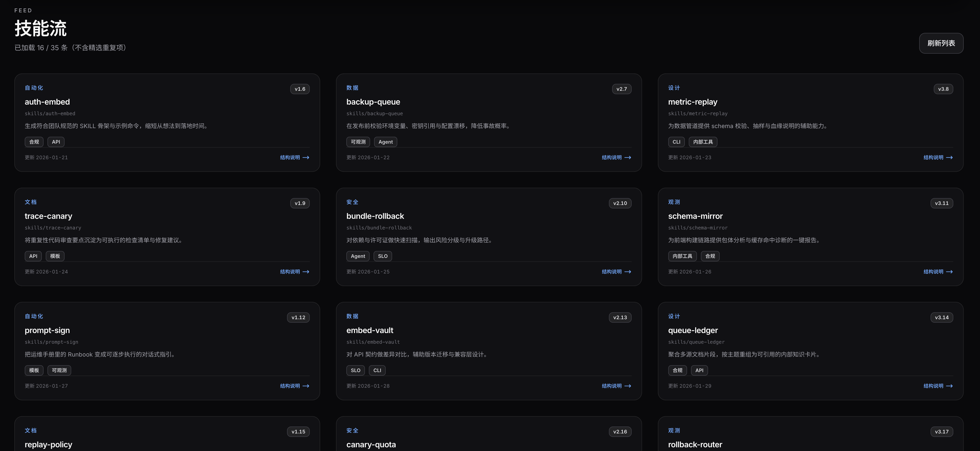Click 自动化 category label on auth-embed card

34,88
